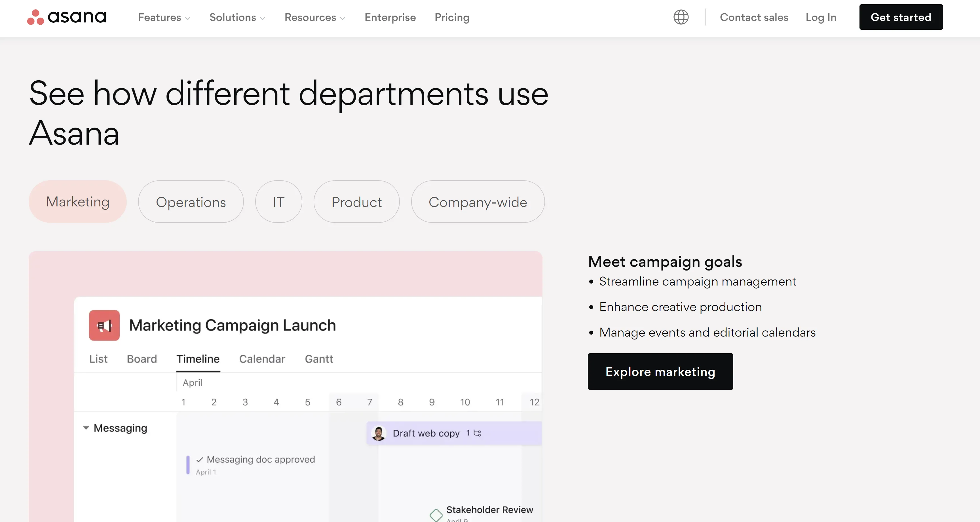Click the Stakeholder Review diamond milestone
Screen dimensions: 980x522
pos(436,515)
